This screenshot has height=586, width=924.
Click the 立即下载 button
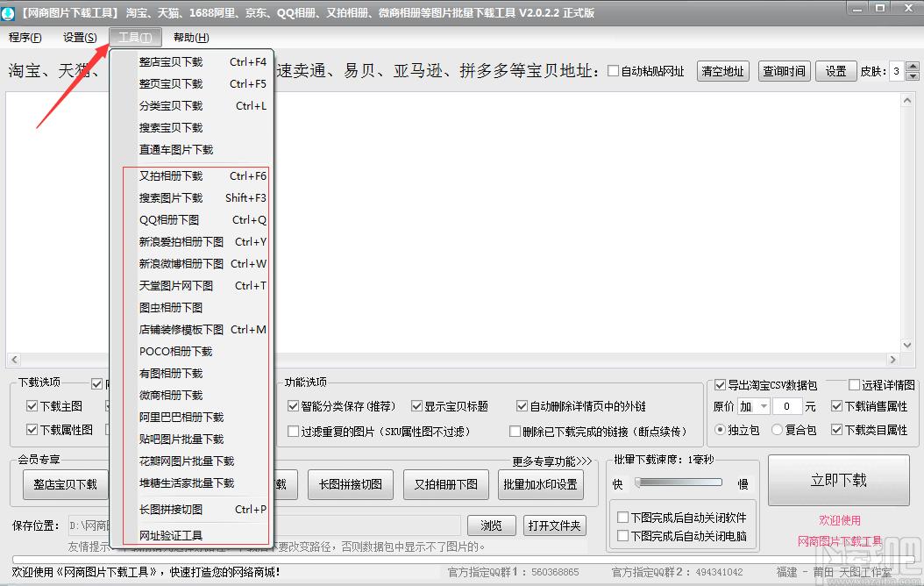pyautogui.click(x=839, y=481)
